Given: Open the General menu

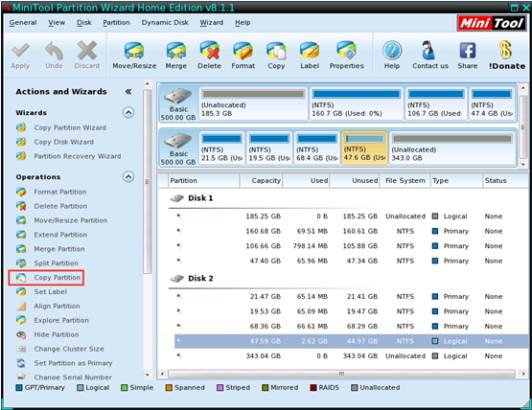Looking at the screenshot, I should click(x=23, y=23).
